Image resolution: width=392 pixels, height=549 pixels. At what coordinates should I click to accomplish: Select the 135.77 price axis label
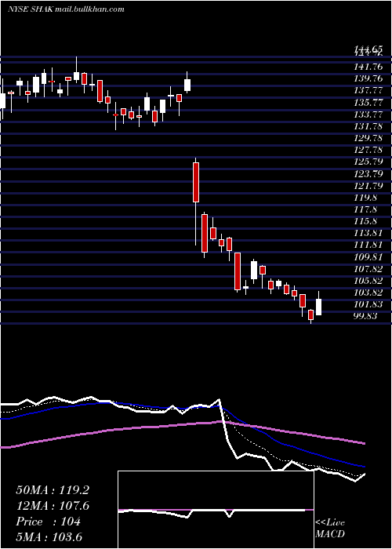click(368, 102)
